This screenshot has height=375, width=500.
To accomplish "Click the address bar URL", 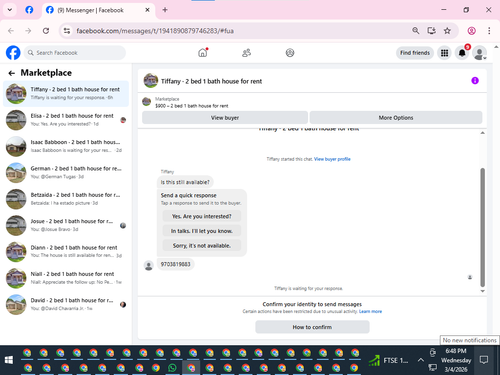I will pyautogui.click(x=155, y=31).
